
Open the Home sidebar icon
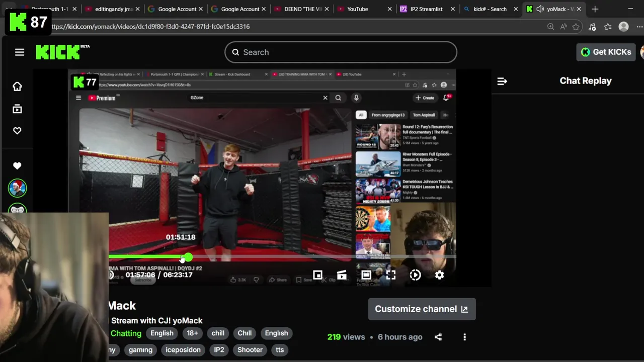tap(17, 86)
